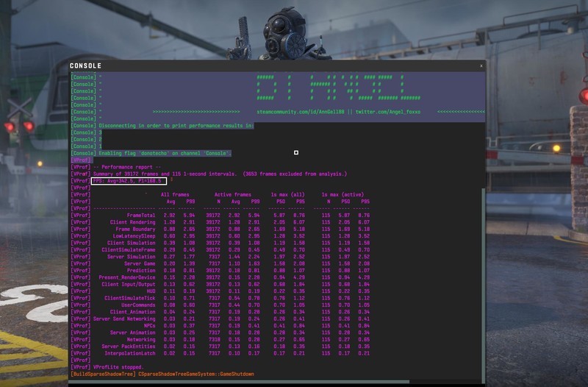Click the InterpolationLatch row label
The height and width of the screenshot is (387, 588).
(130, 353)
